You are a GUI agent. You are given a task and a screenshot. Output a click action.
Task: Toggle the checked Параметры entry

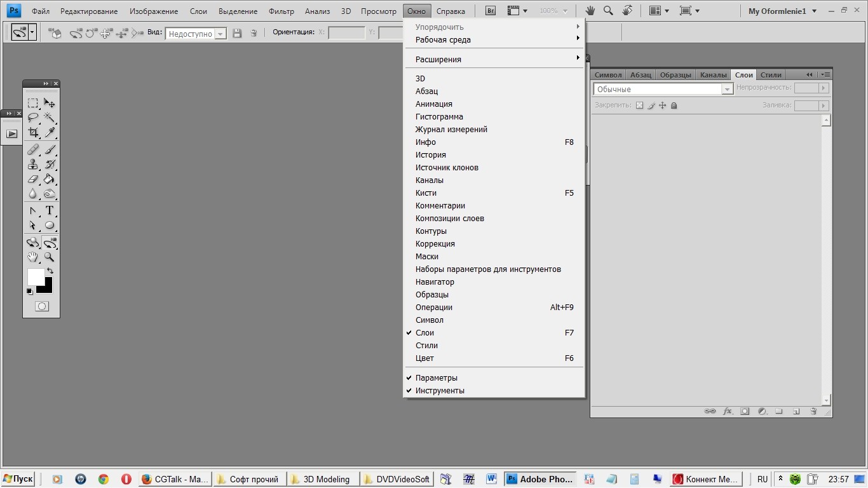(494, 377)
